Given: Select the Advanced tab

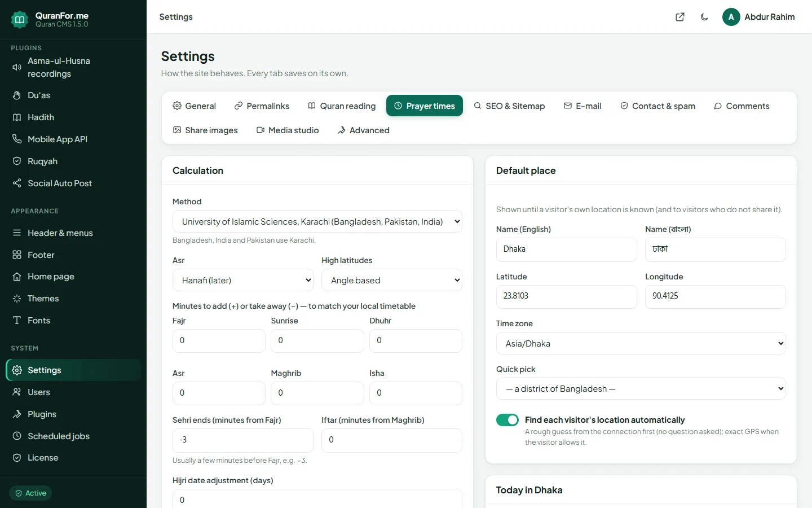Looking at the screenshot, I should pos(364,130).
